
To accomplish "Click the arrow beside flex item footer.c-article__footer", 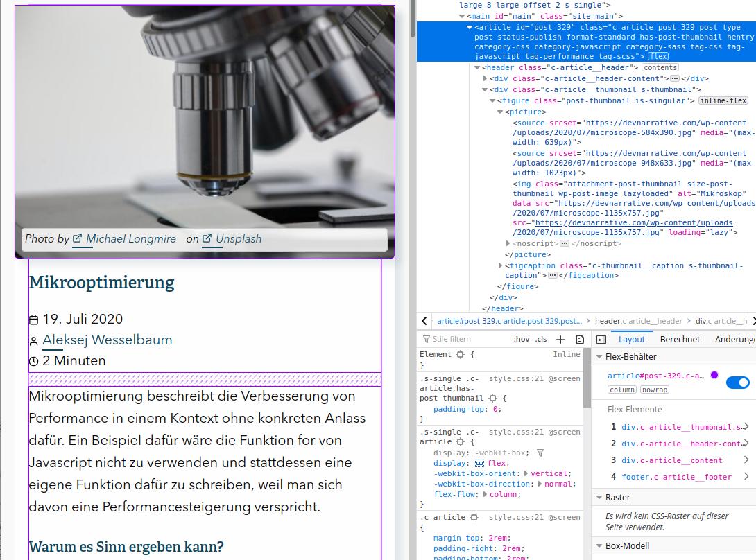I will (x=746, y=477).
